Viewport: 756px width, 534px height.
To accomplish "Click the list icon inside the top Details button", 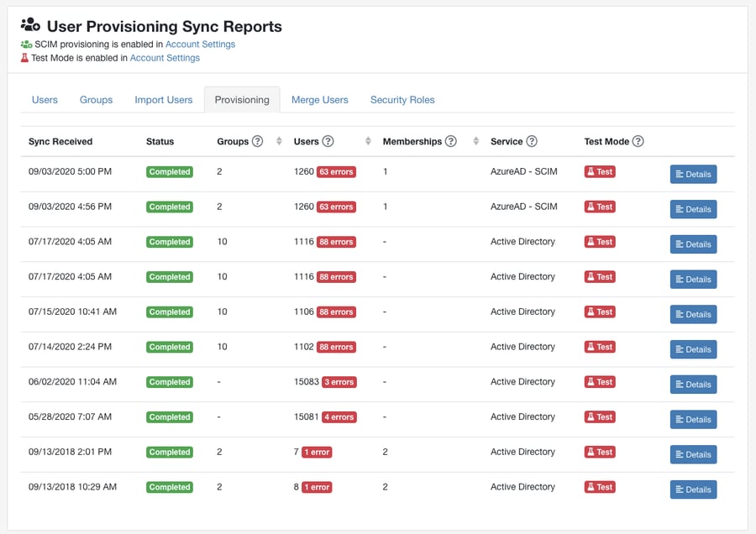I will [x=680, y=174].
